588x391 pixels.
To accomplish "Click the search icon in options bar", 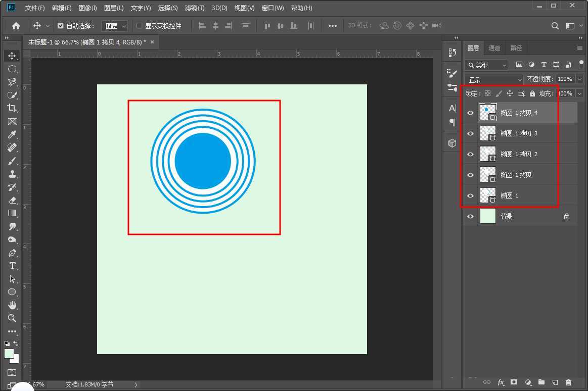I will [555, 26].
